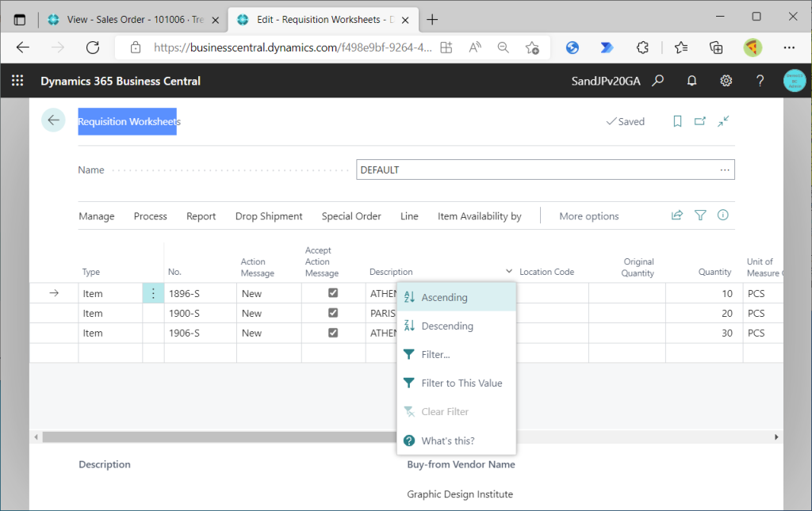Viewport: 812px width, 511px height.
Task: Uncheck Accept Action Message for item 1906-S
Action: click(333, 333)
